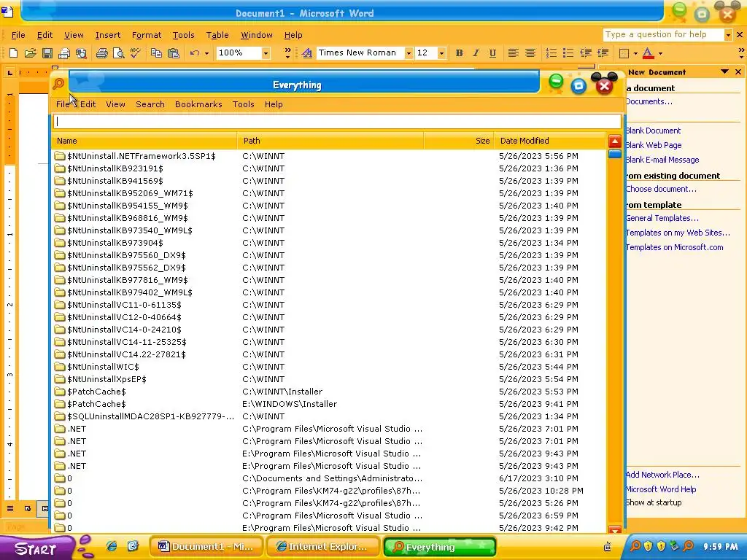The width and height of the screenshot is (747, 560).
Task: Click the Add Network Place link
Action: click(662, 475)
